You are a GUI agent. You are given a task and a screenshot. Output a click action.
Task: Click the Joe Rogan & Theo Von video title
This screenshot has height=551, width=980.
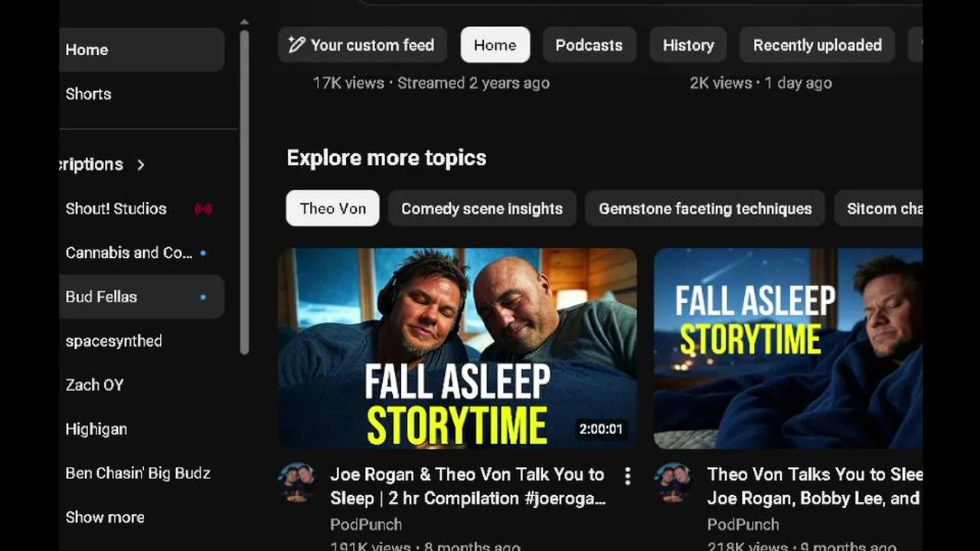coord(468,486)
